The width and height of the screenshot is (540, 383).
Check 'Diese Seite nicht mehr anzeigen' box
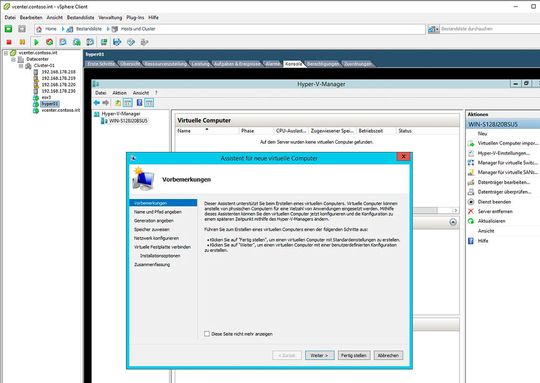tap(207, 334)
